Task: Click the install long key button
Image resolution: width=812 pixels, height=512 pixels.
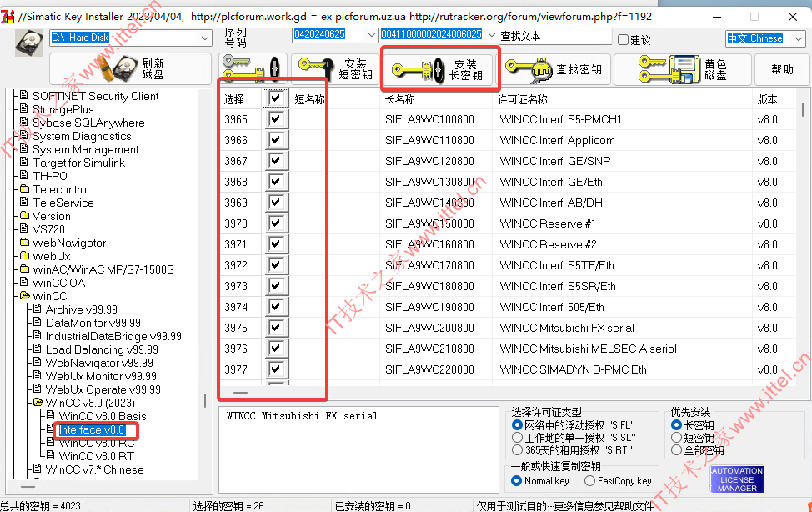Action: point(441,69)
